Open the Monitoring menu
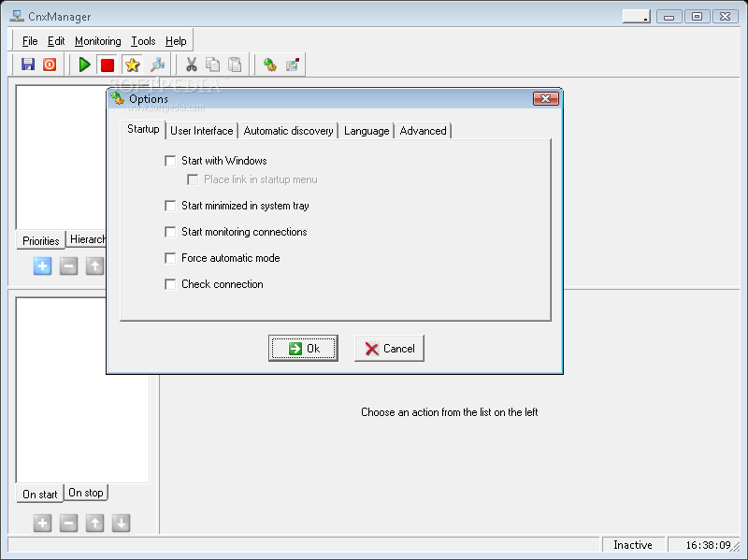The height and width of the screenshot is (560, 748). pyautogui.click(x=98, y=41)
